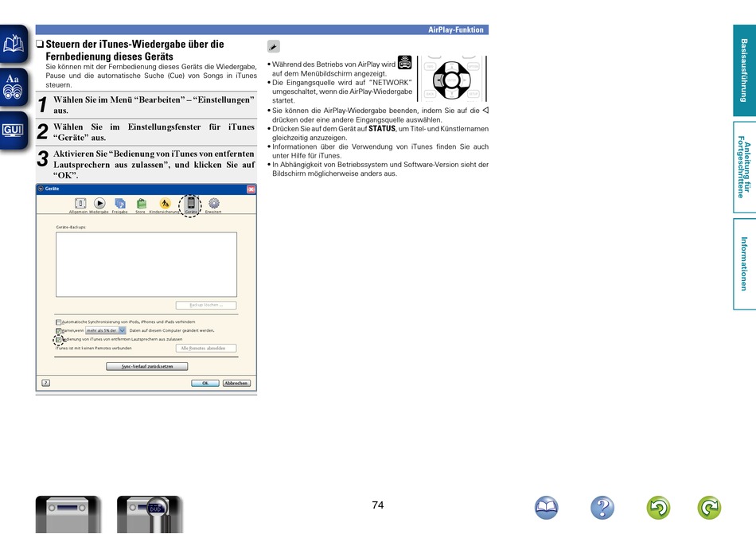Viewport: 756px width, 534px height.
Task: Click the Aa glossary icon in sidebar
Action: point(14,87)
